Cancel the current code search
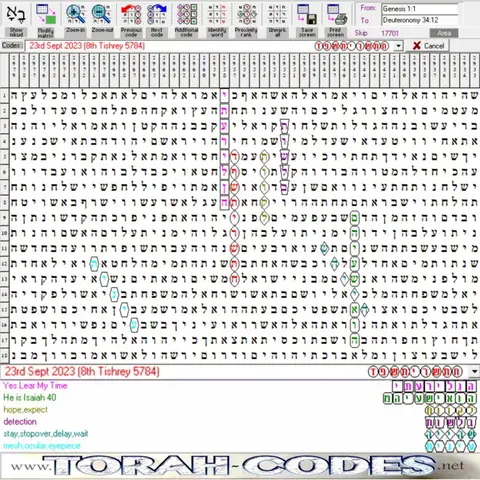Screen dimensions: 480x480 pos(428,46)
